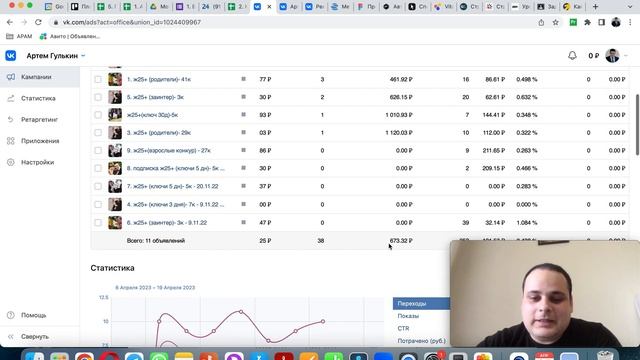Viewport: 640px width, 360px height.
Task: Open ad 7. ж25+ (ключи 5 дн)- 5к - 20.11.22
Action: pos(173,186)
